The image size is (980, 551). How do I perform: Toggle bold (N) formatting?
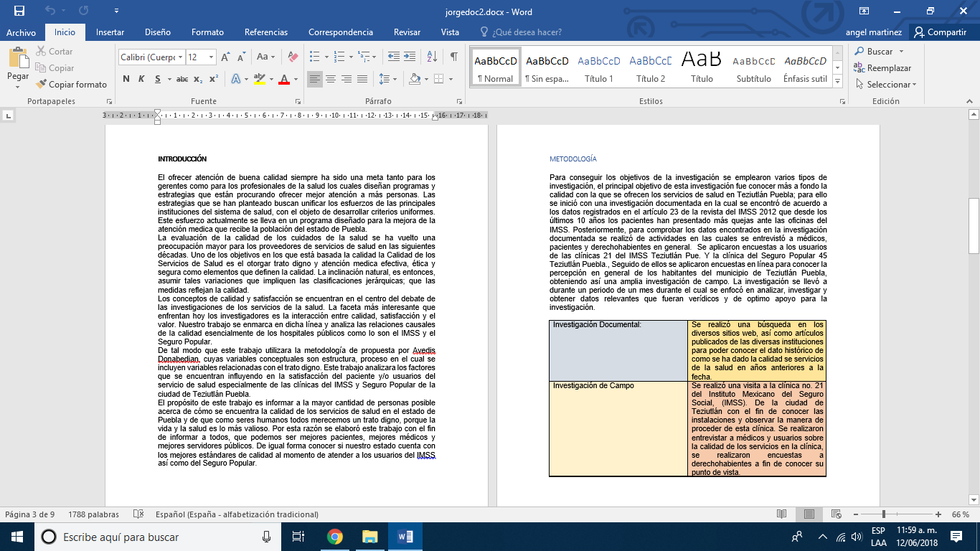pos(126,79)
